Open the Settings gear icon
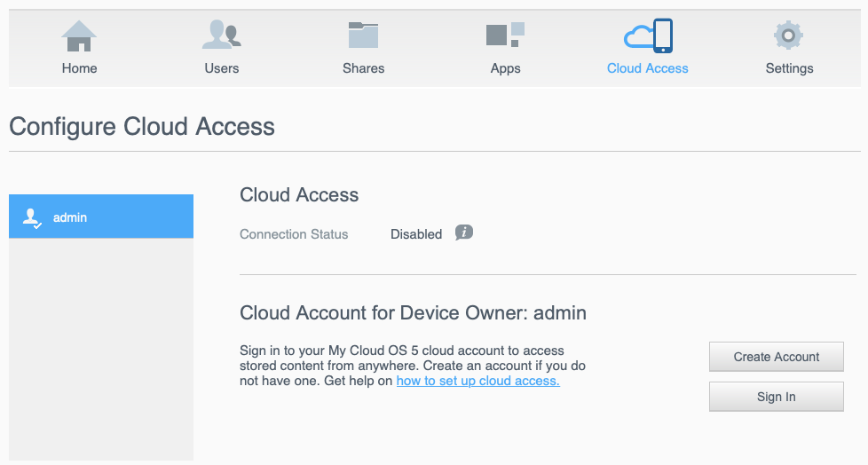Screen dimensions: 868x465 coord(788,35)
